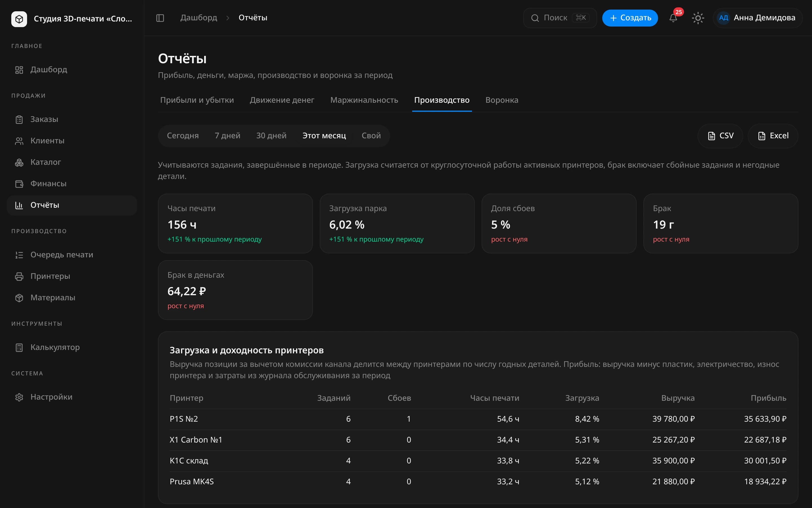The height and width of the screenshot is (508, 812).
Task: Open Каталог section
Action: coord(72,162)
